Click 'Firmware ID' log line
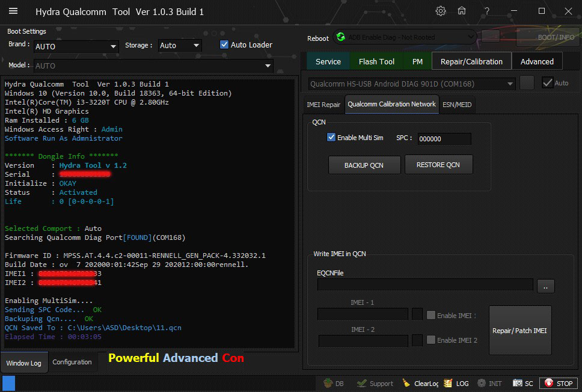Image resolution: width=582 pixels, height=392 pixels. pyautogui.click(x=135, y=256)
